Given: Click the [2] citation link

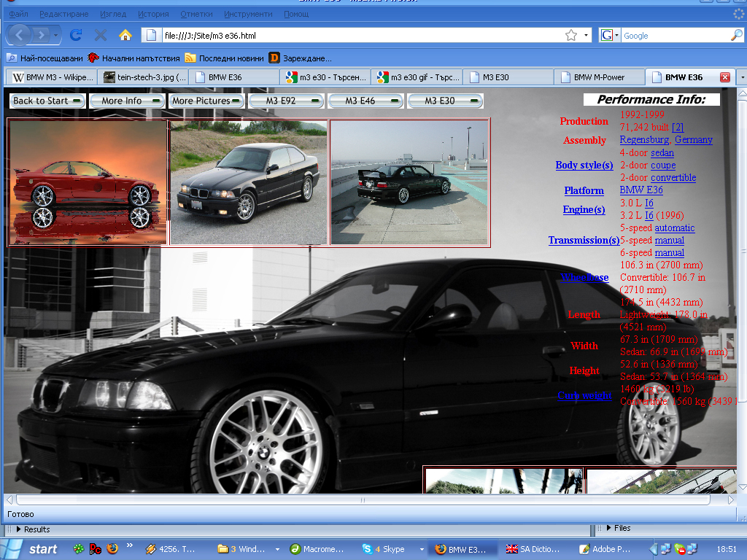Looking at the screenshot, I should click(678, 127).
